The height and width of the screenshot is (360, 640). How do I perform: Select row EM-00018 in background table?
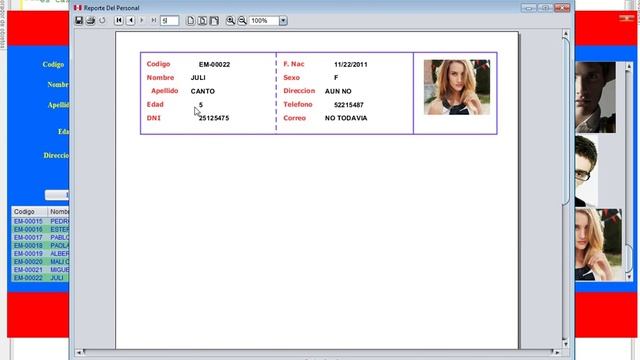pos(40,245)
